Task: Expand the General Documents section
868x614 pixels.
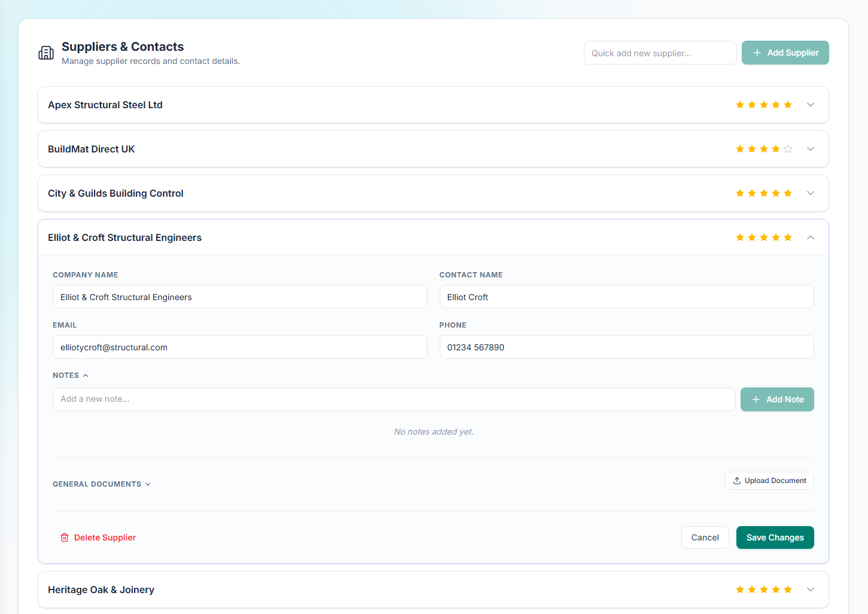Action: click(102, 484)
